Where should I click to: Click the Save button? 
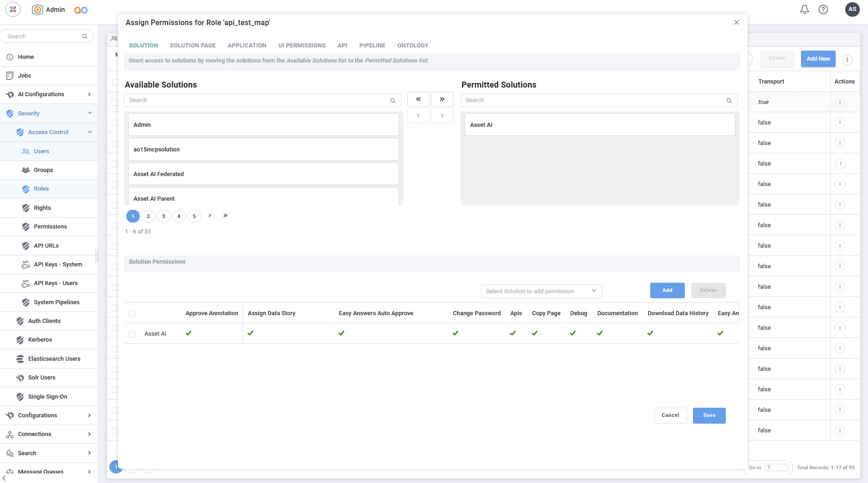pos(709,415)
